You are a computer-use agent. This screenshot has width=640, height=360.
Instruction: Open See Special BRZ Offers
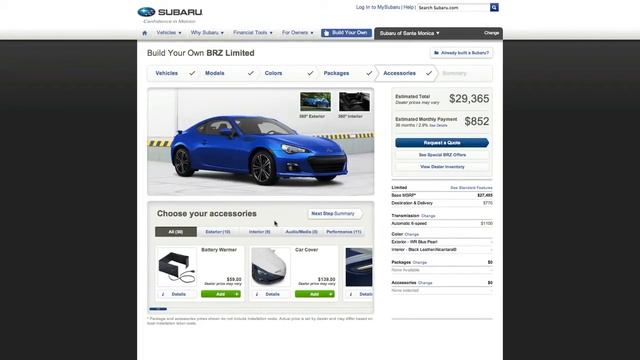coord(442,155)
